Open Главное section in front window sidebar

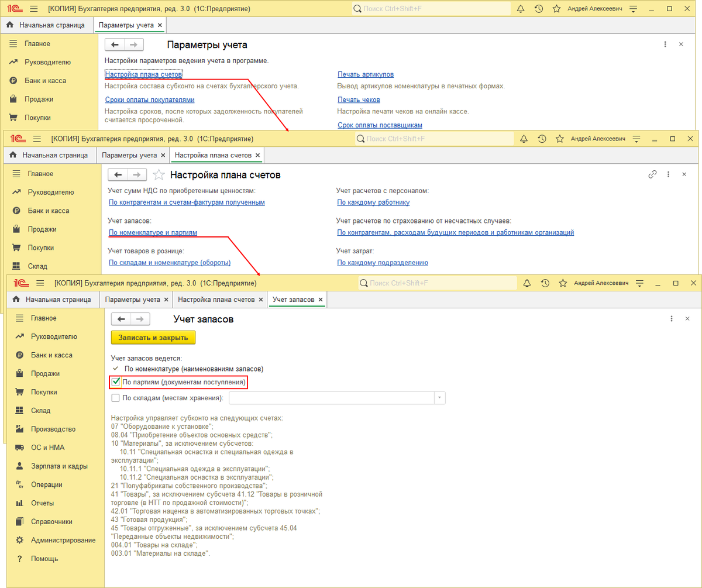(x=44, y=318)
